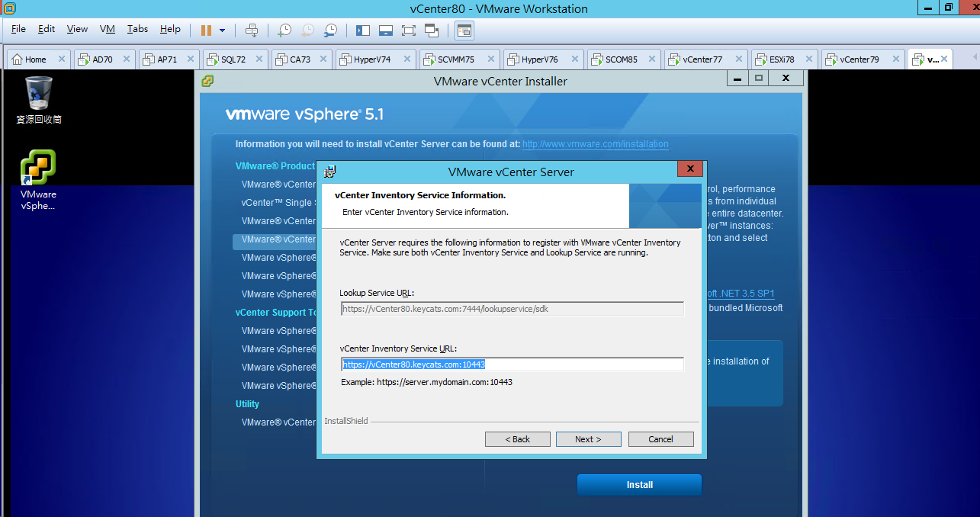
Task: Close the SQL72 tab
Action: 260,59
